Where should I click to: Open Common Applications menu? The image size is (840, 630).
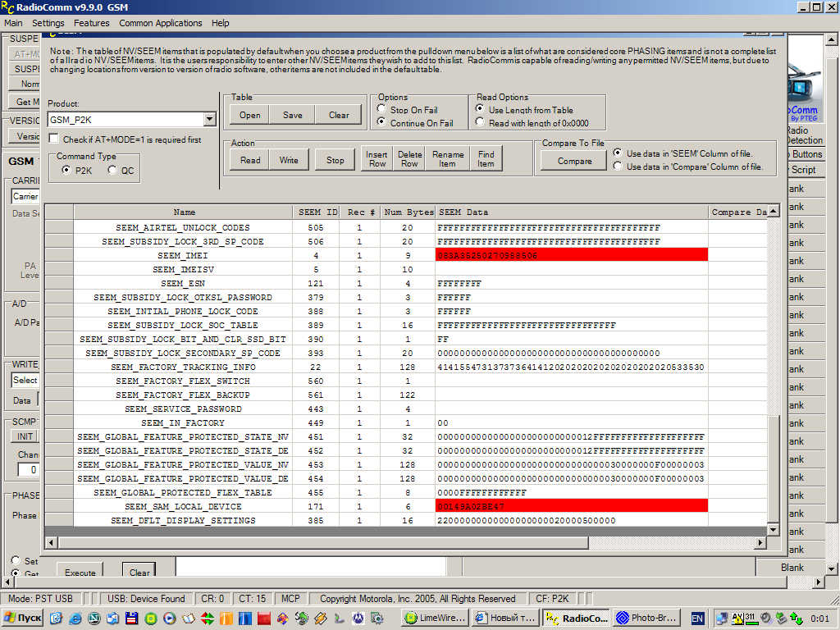161,23
